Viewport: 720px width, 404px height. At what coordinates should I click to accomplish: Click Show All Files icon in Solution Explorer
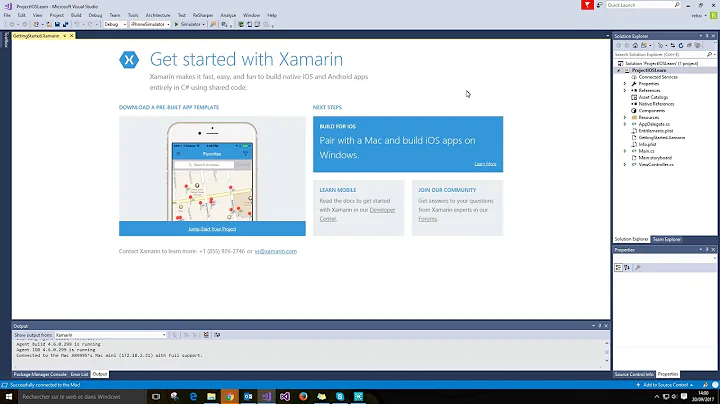point(698,45)
